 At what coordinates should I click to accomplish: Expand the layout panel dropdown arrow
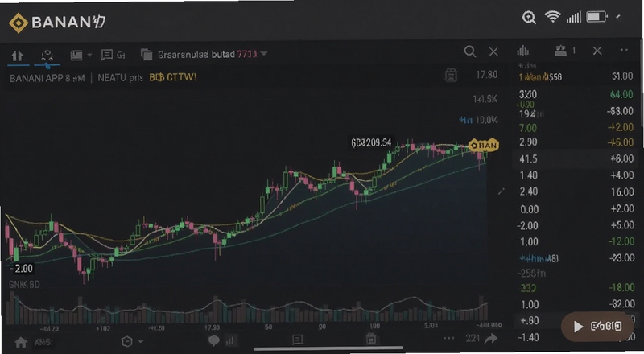click(x=89, y=55)
